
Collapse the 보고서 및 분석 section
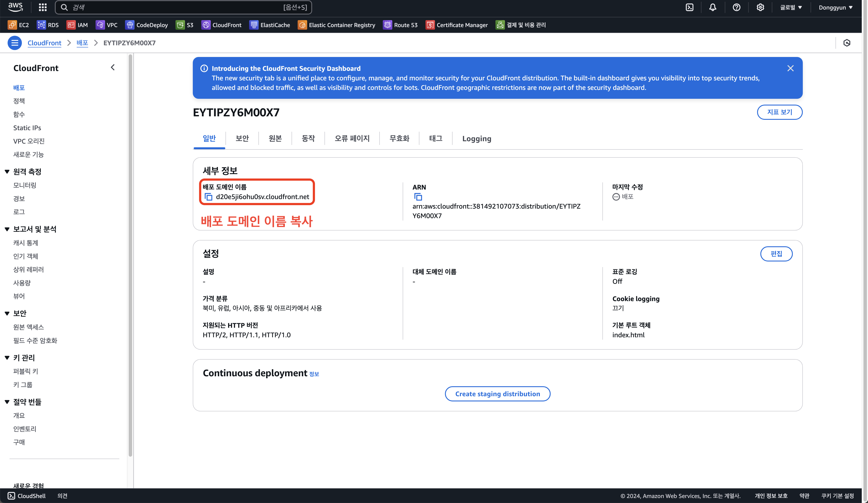point(7,229)
